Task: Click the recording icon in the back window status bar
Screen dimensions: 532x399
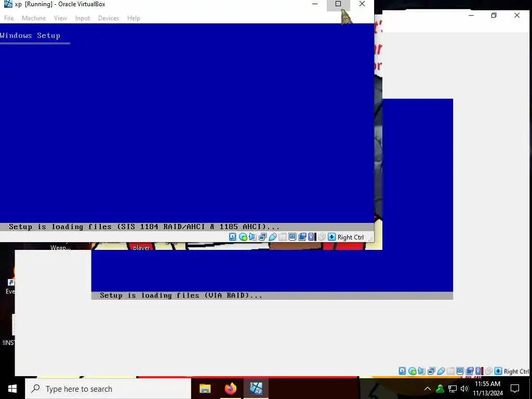Action: point(470,371)
